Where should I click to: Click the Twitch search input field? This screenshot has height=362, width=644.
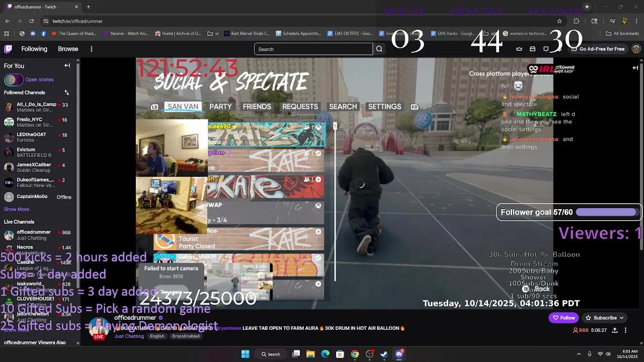click(313, 49)
